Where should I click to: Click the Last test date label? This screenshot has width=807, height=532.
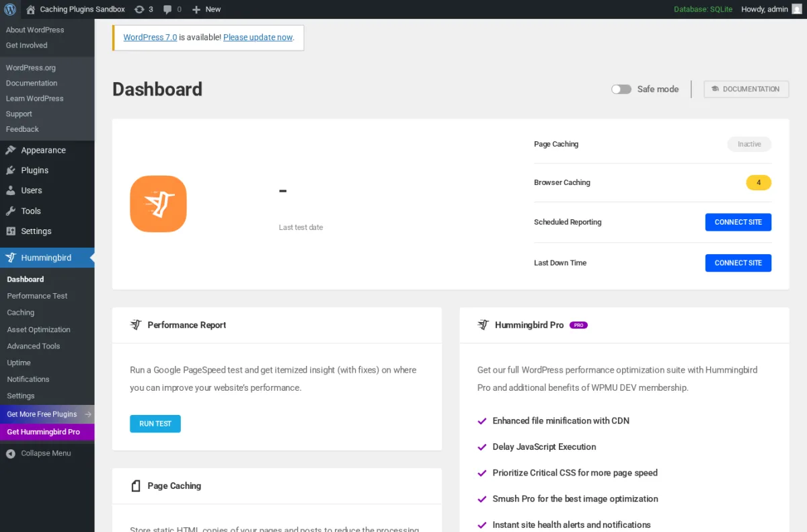point(301,227)
